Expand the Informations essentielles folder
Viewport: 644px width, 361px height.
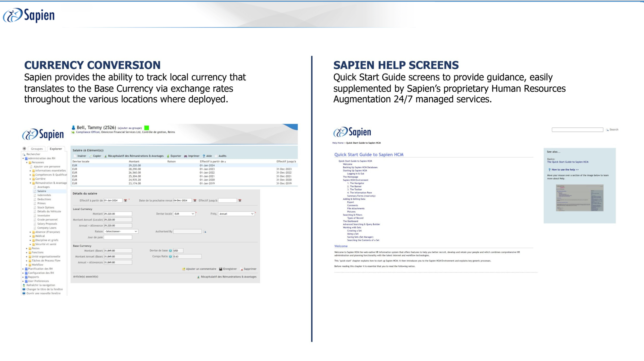(30, 171)
